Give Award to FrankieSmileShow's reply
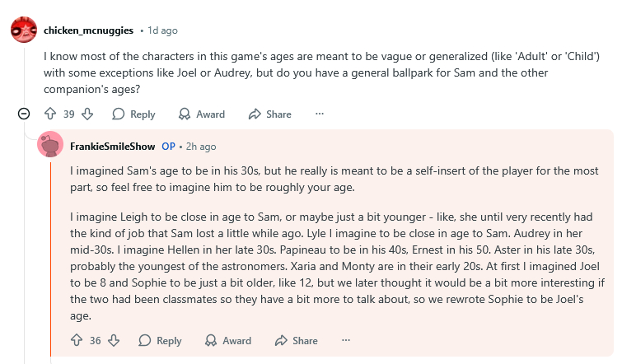This screenshot has width=622, height=364. click(228, 340)
